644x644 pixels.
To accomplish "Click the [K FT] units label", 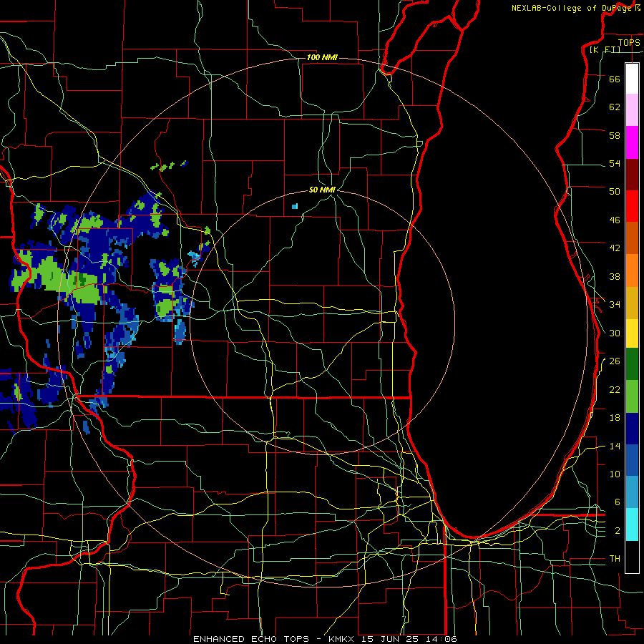I will (x=605, y=50).
